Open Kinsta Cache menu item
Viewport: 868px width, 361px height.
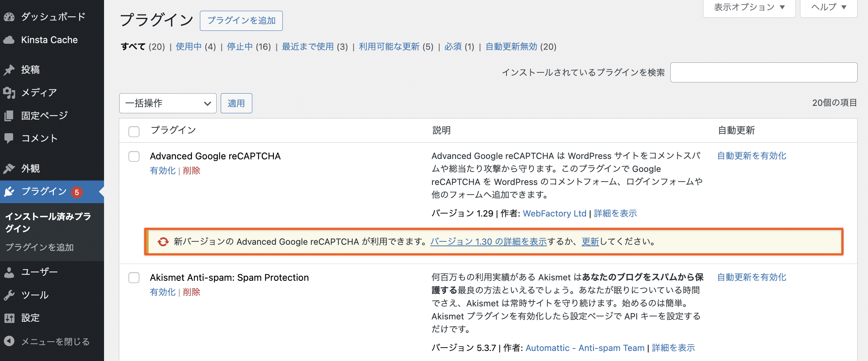tap(52, 40)
